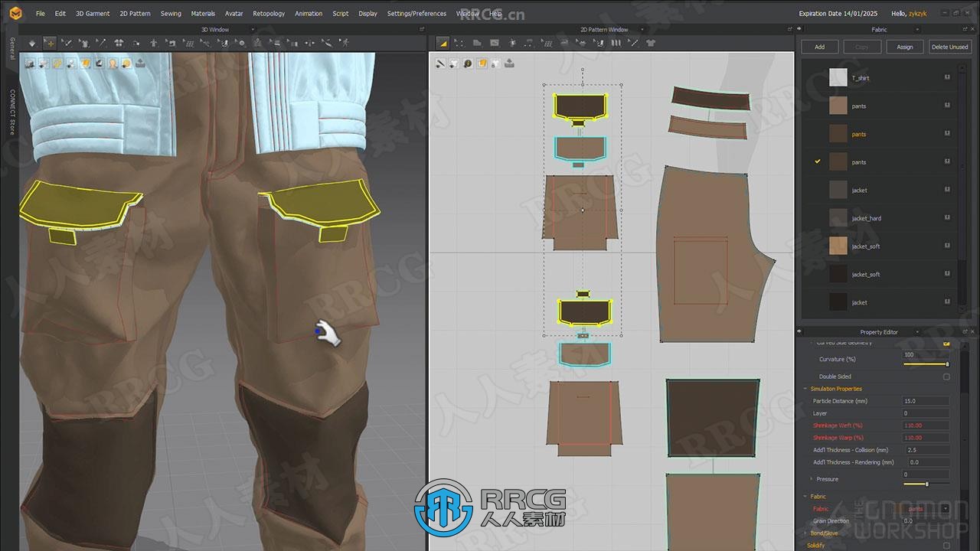Click the upload tray icon in 2D view overlay

(509, 64)
